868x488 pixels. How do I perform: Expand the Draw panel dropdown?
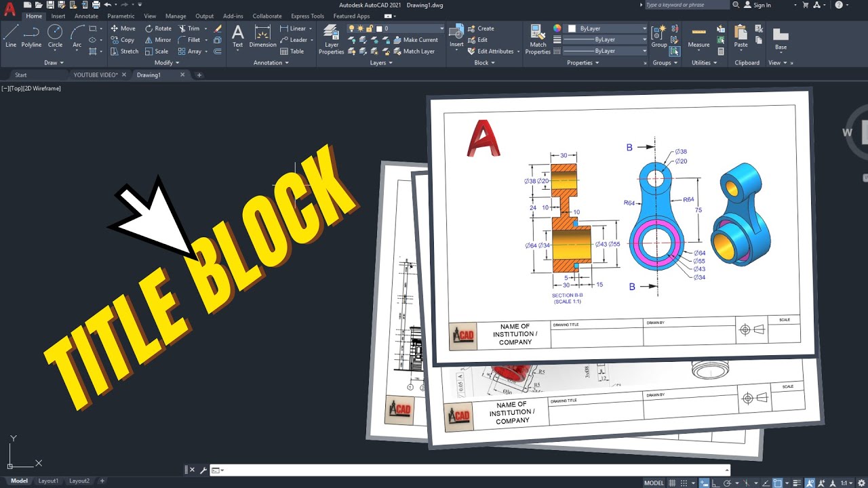pyautogui.click(x=54, y=63)
